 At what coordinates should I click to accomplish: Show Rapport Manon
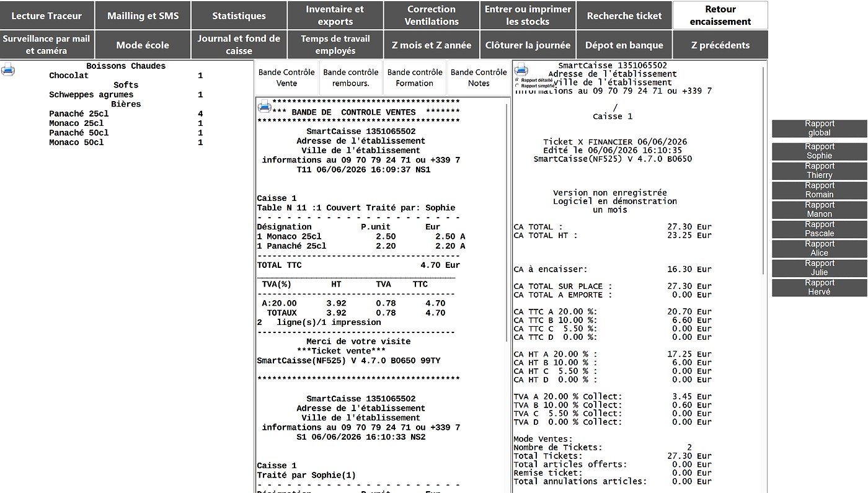click(x=819, y=210)
